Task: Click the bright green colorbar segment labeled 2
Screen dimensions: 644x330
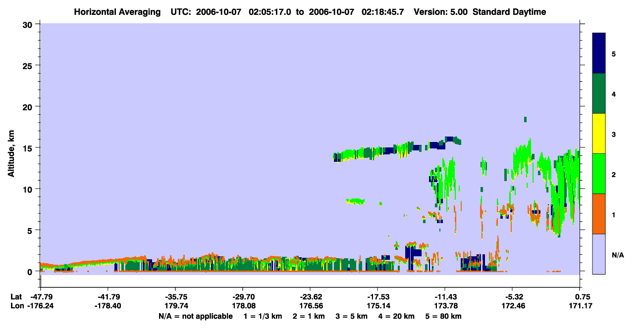Action: (x=599, y=174)
